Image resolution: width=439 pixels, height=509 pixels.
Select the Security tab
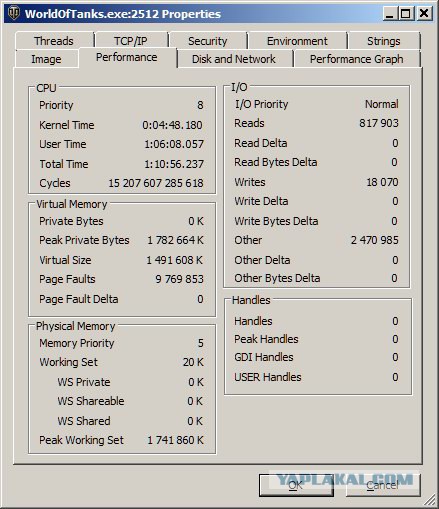click(208, 41)
